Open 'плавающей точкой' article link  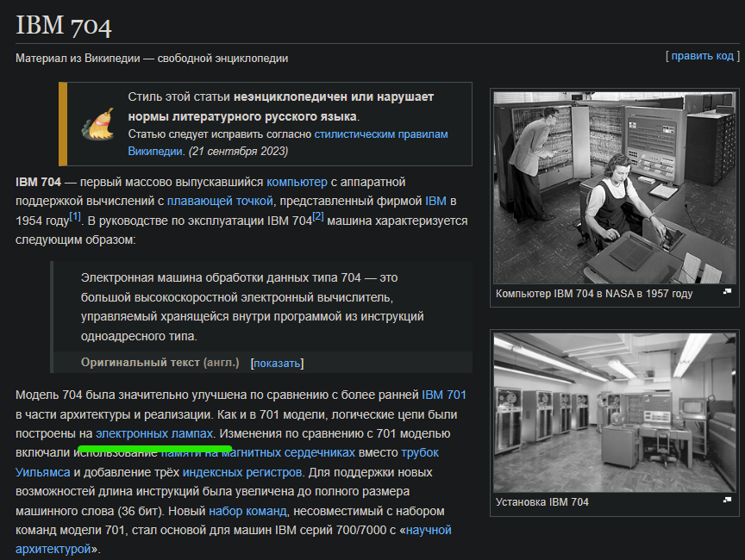(220, 201)
